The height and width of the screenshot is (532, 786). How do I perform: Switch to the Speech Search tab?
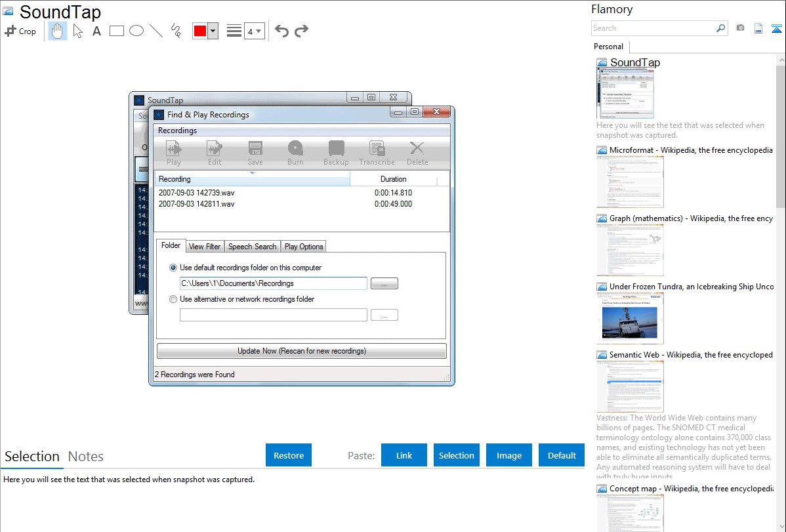coord(252,247)
